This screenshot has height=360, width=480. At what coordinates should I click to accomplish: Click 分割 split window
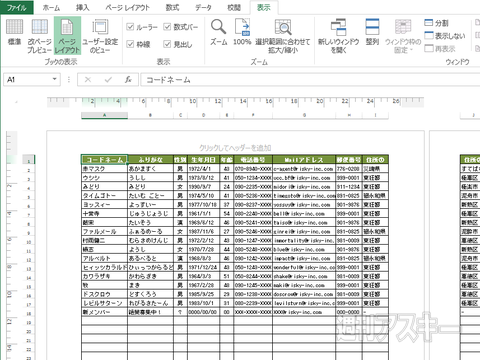436,23
